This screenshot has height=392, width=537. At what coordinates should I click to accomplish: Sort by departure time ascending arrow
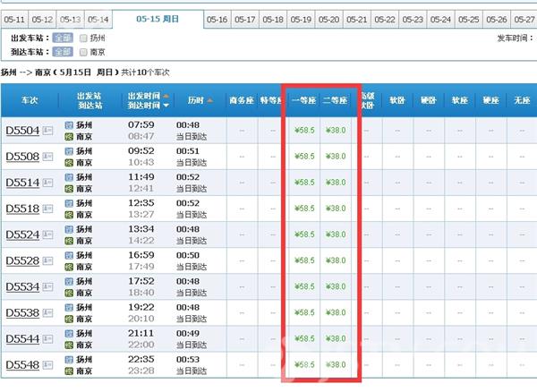click(x=166, y=94)
